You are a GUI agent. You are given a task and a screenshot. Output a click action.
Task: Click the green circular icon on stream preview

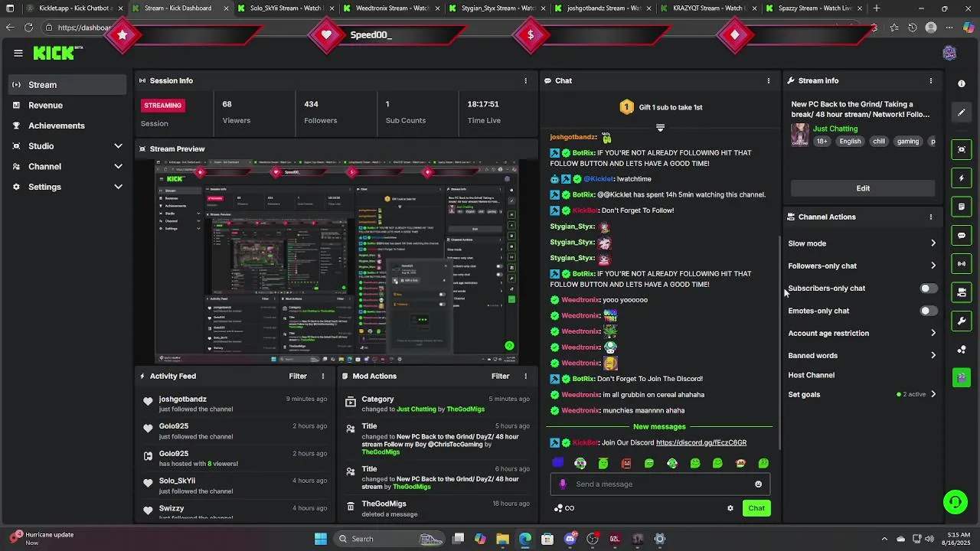(509, 346)
